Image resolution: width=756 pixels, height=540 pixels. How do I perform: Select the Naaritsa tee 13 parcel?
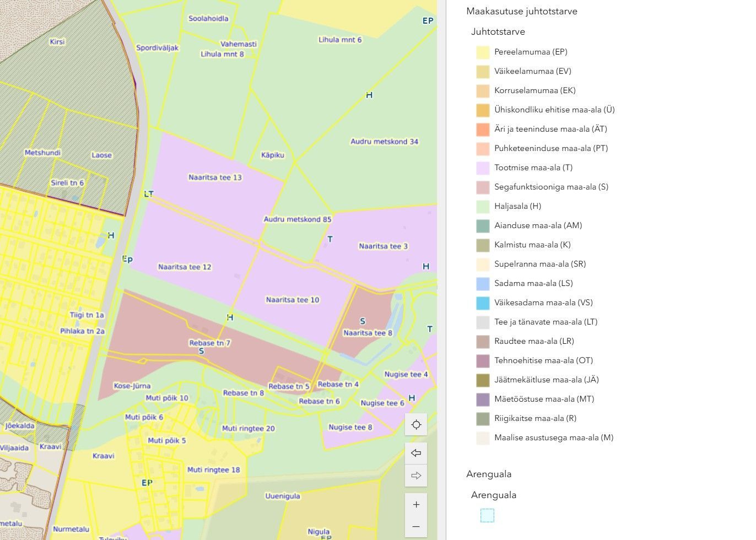tap(215, 177)
